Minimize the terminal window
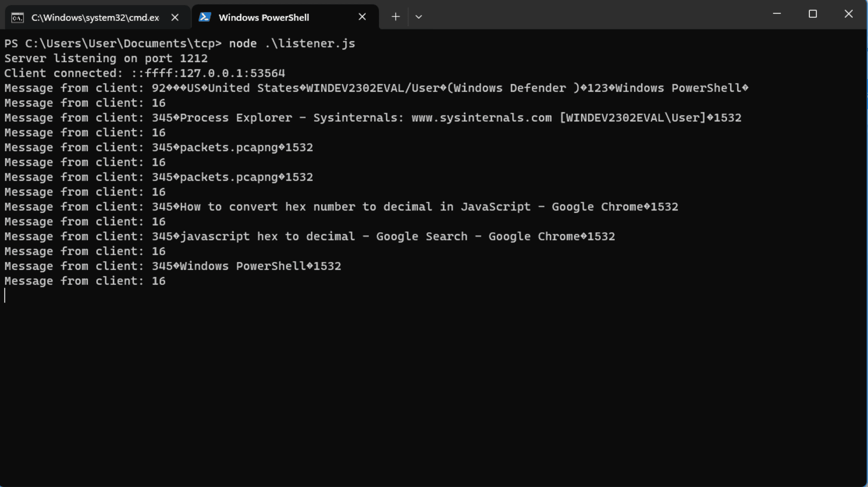 pyautogui.click(x=777, y=14)
